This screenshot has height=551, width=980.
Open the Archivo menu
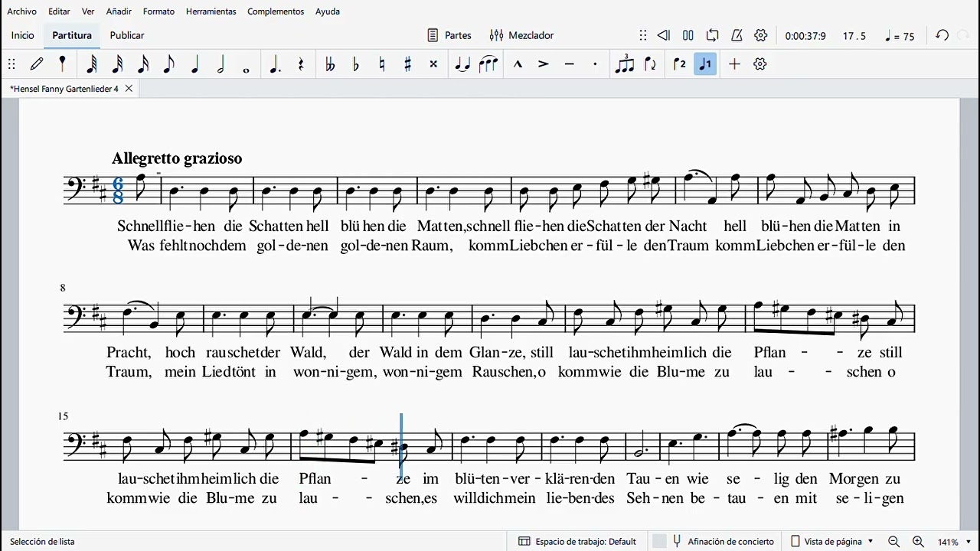tap(21, 11)
